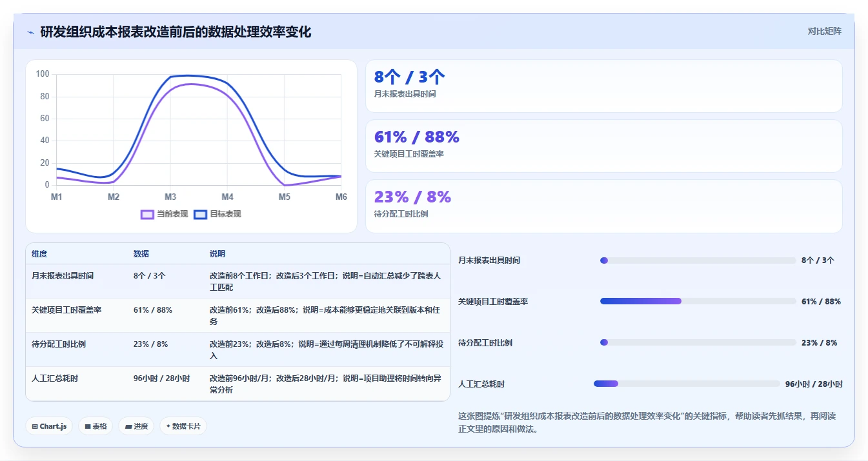The image size is (868, 461).
Task: Click the M2 axis label on chart
Action: click(x=114, y=197)
